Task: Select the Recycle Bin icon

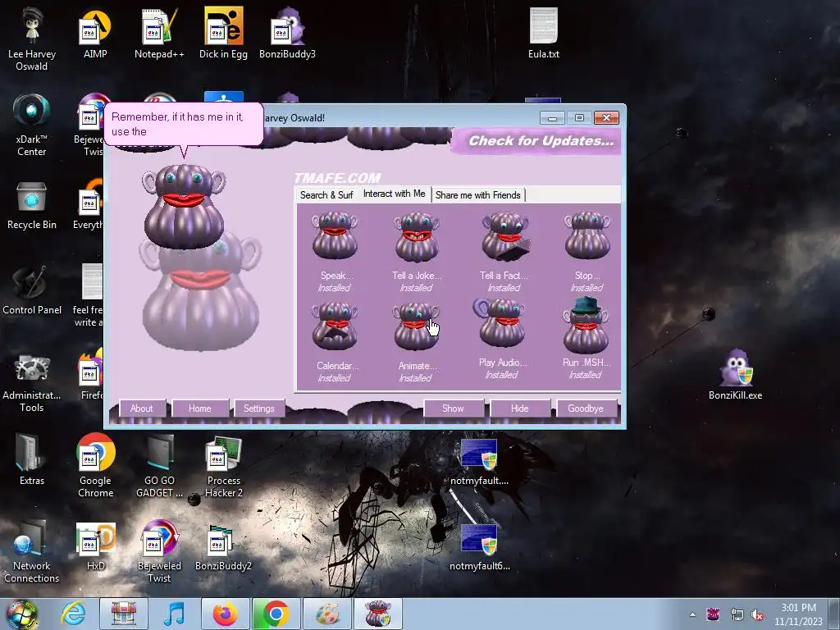Action: tap(32, 206)
